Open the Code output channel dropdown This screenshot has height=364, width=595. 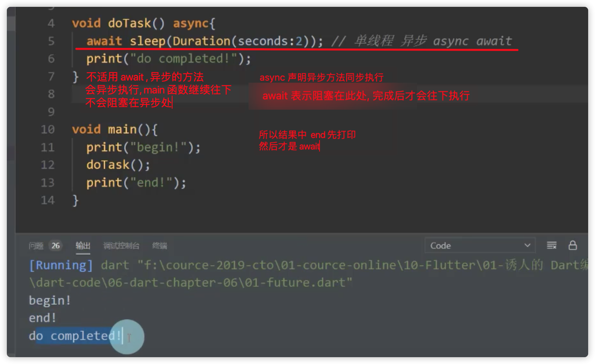click(x=480, y=245)
